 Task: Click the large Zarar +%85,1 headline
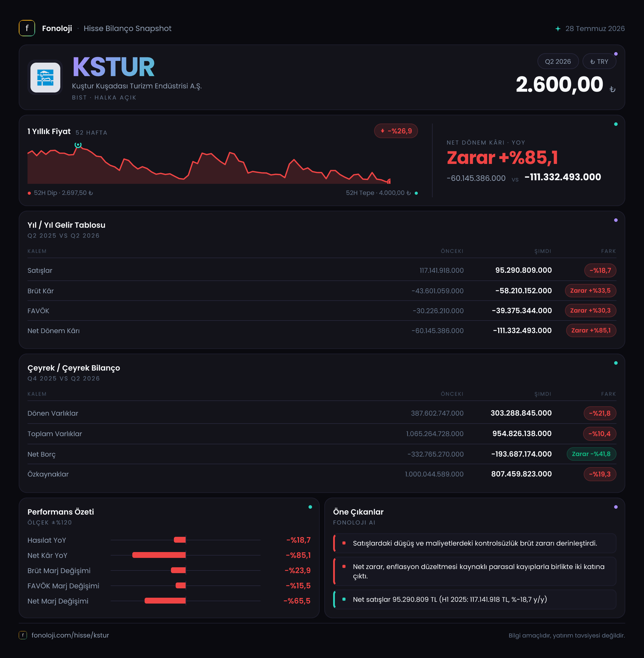coord(502,157)
